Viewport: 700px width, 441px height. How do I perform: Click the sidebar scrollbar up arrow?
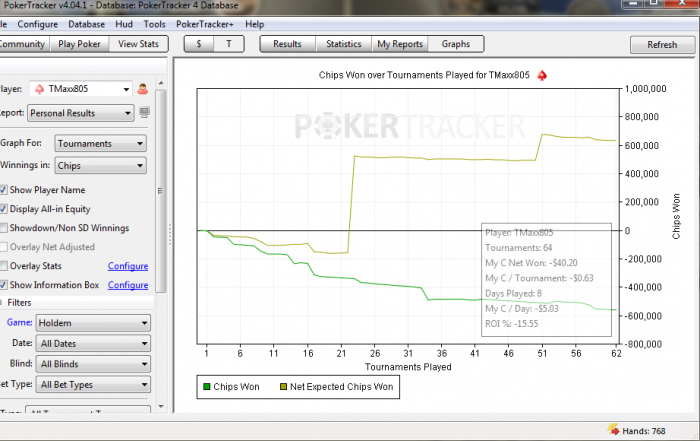161,83
